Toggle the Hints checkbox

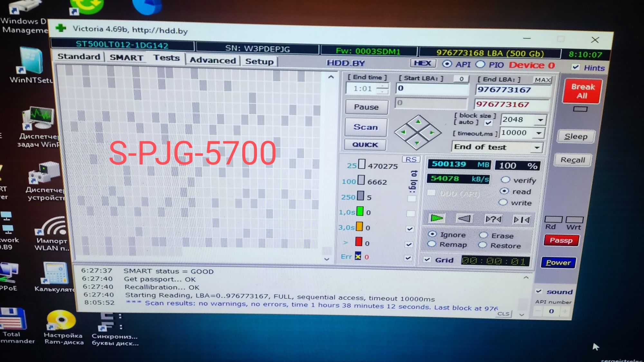point(575,67)
